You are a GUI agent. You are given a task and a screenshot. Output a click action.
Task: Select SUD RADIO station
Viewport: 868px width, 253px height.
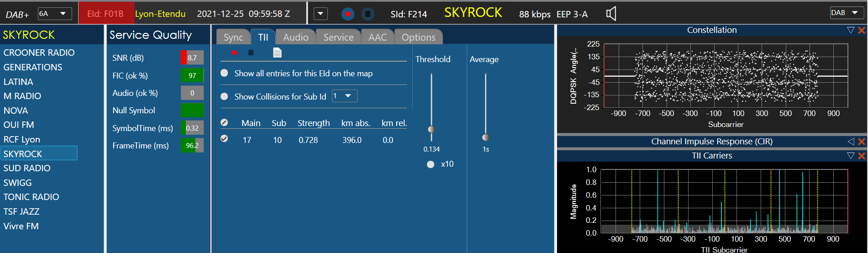click(27, 168)
